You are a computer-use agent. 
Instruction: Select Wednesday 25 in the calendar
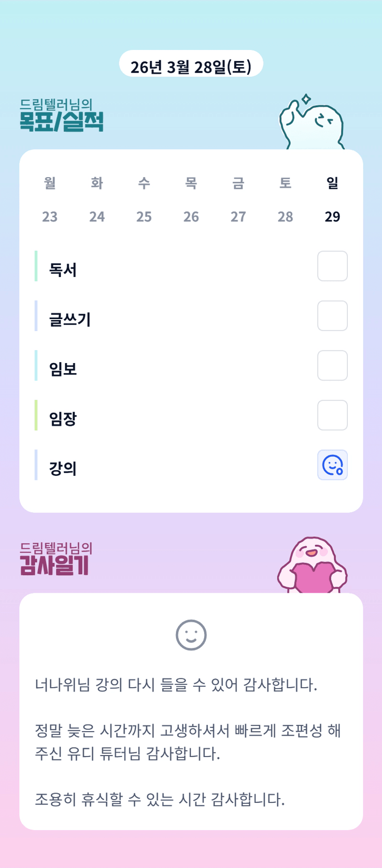[x=144, y=200]
